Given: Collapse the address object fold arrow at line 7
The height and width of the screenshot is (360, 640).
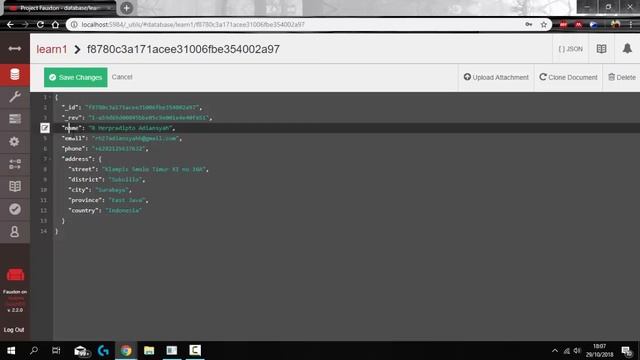Looking at the screenshot, I should point(50,159).
